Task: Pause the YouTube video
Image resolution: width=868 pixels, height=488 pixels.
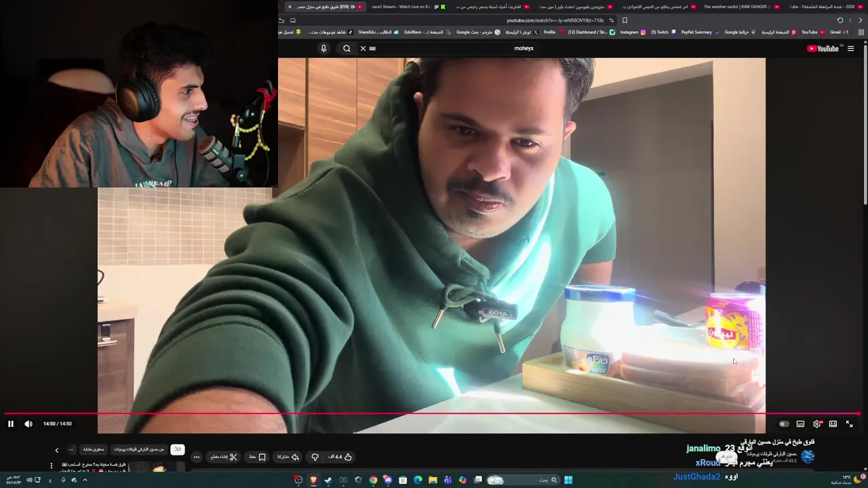Action: 10,424
